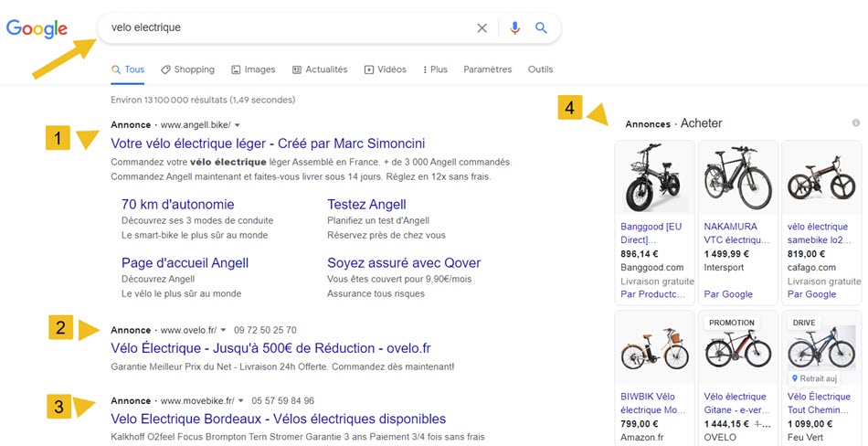Click the 896,14 € price

pyautogui.click(x=639, y=254)
